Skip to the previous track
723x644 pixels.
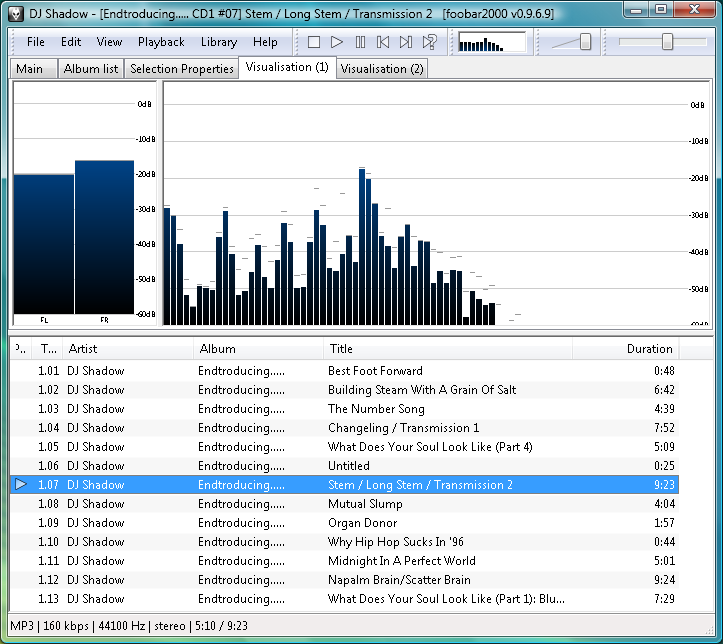pyautogui.click(x=383, y=42)
